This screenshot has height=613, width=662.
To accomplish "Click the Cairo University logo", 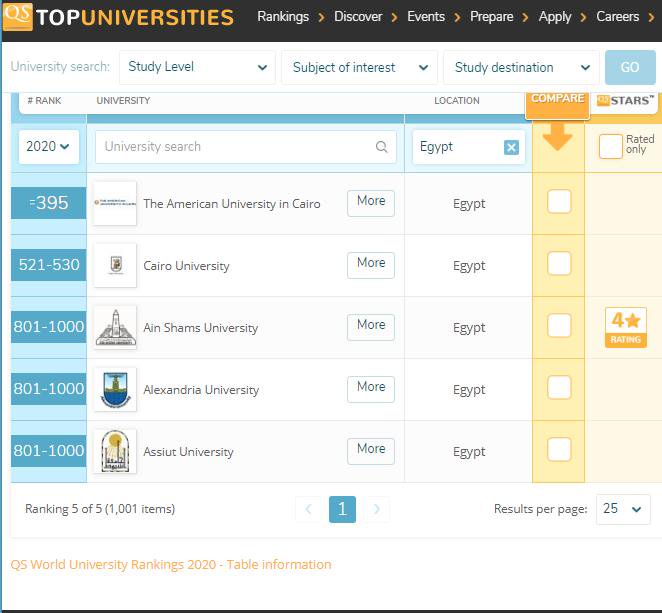I will pyautogui.click(x=115, y=265).
